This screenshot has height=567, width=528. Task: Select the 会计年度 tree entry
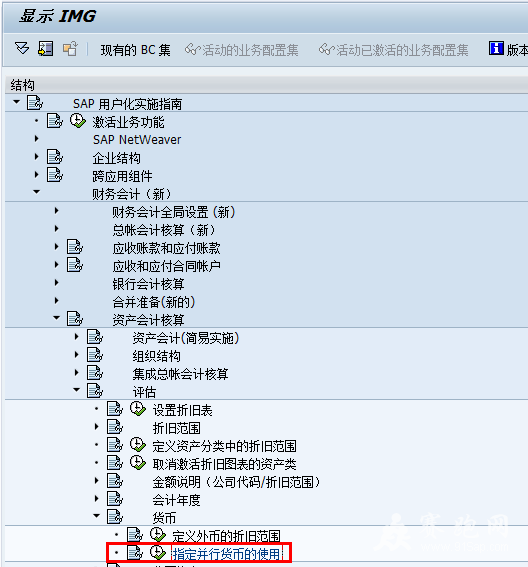(x=176, y=500)
